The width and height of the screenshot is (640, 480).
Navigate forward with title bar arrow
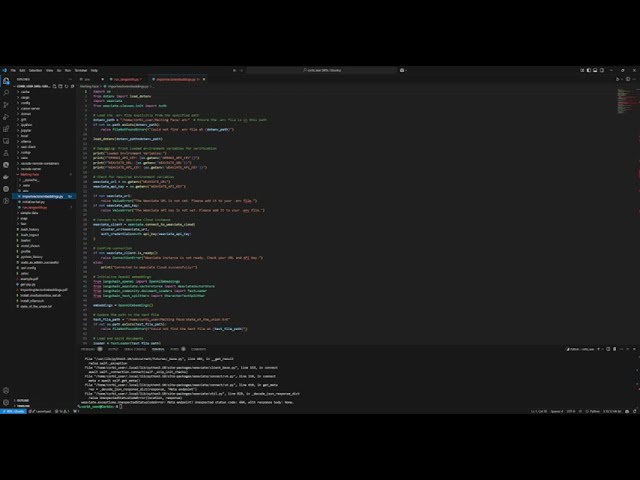click(241, 70)
